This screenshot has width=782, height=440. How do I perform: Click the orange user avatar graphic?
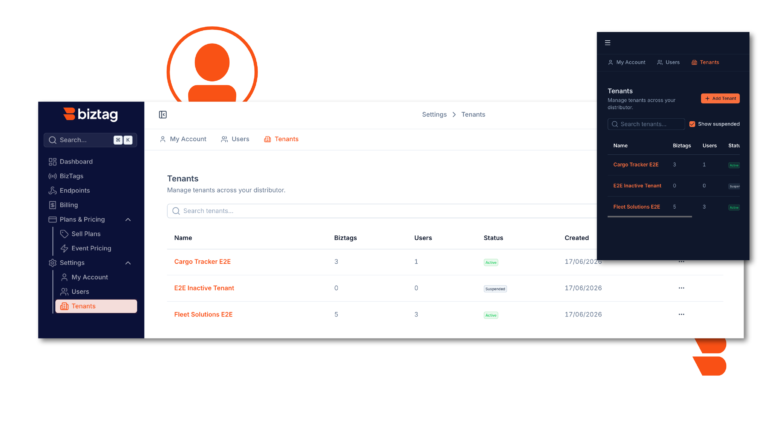212,65
